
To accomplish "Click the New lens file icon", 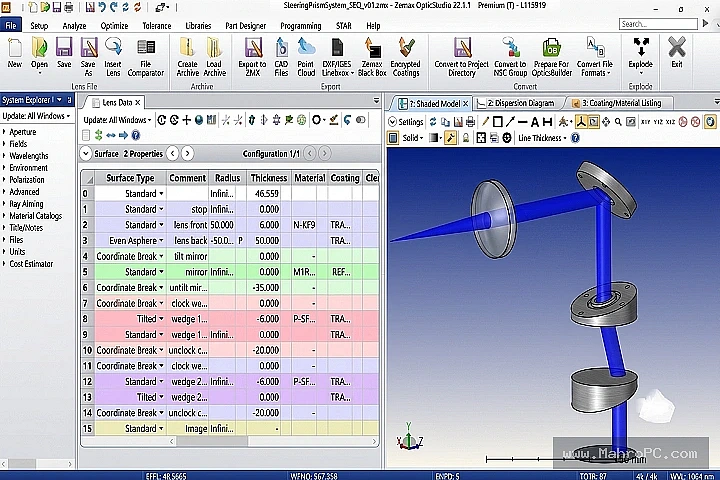I will point(15,54).
